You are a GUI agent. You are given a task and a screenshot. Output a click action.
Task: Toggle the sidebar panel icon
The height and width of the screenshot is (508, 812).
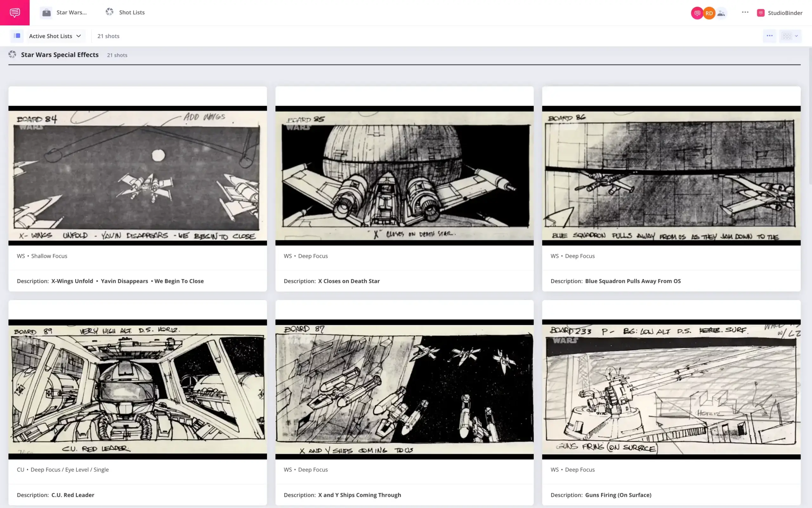click(17, 36)
